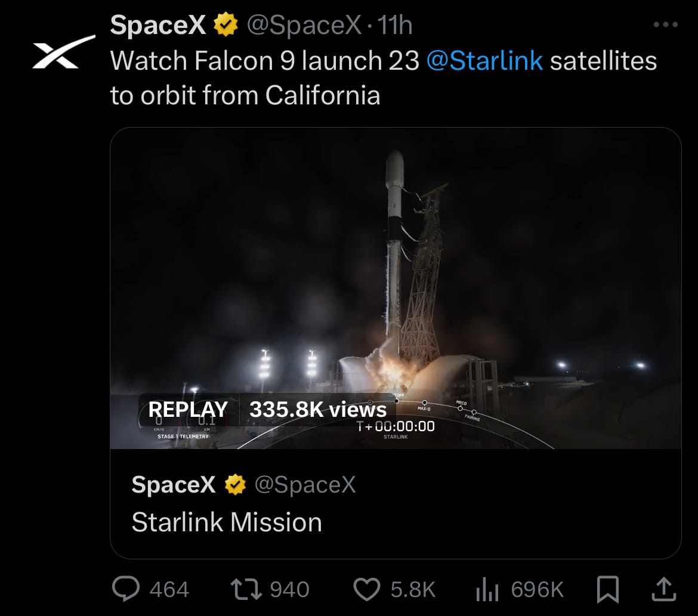Click the share upload arrow icon
Image resolution: width=698 pixels, height=616 pixels.
tap(664, 589)
